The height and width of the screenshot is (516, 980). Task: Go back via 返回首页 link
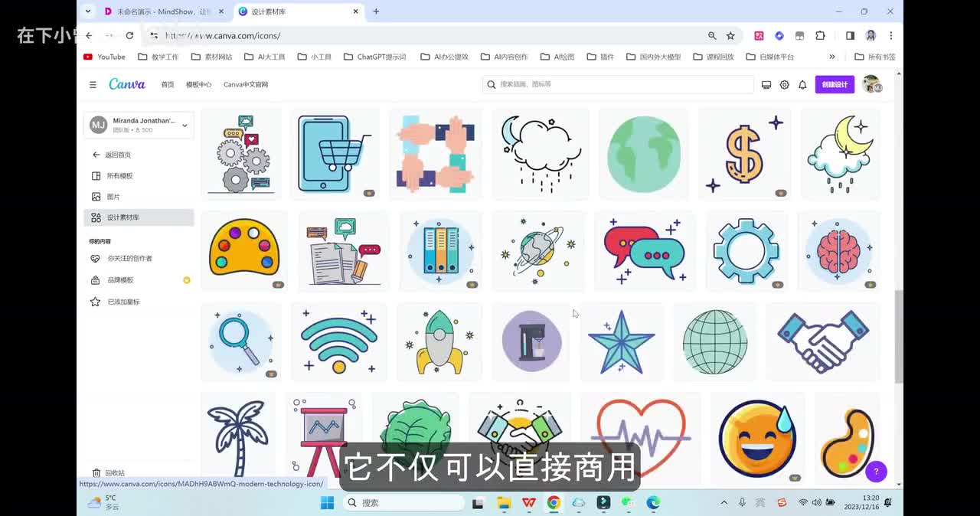click(x=117, y=155)
